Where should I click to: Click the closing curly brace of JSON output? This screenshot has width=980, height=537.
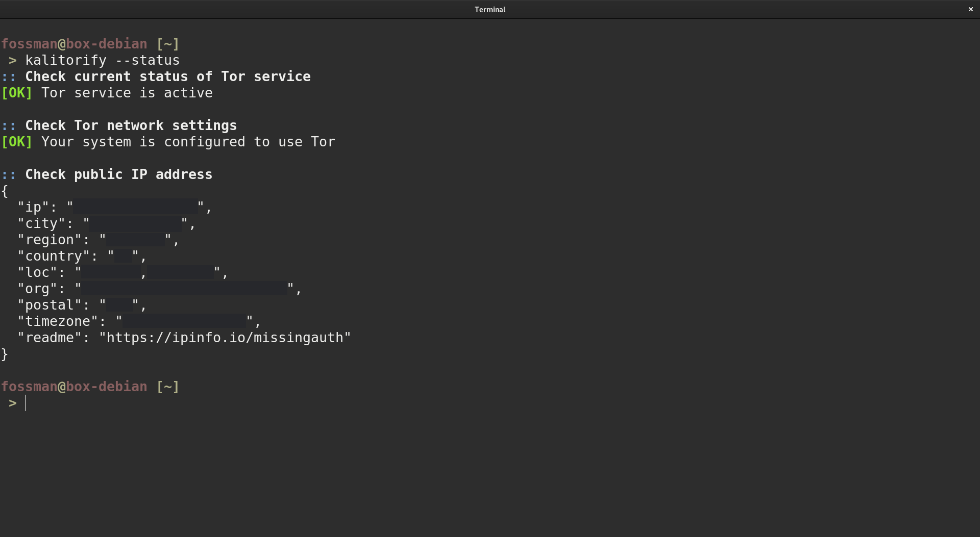coord(5,354)
